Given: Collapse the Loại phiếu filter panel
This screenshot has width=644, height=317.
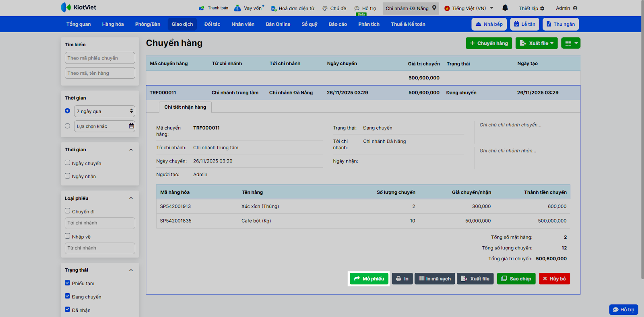Looking at the screenshot, I should [131, 198].
